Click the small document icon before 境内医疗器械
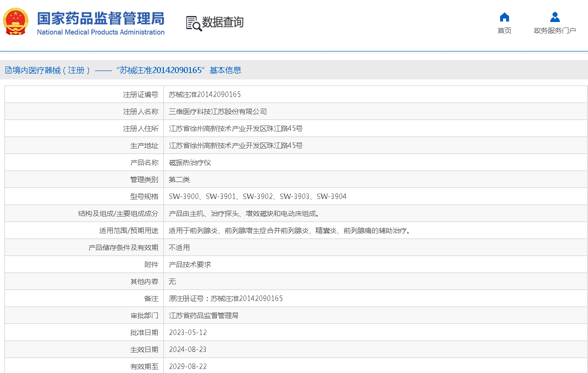The height and width of the screenshot is (373, 588). (x=8, y=70)
